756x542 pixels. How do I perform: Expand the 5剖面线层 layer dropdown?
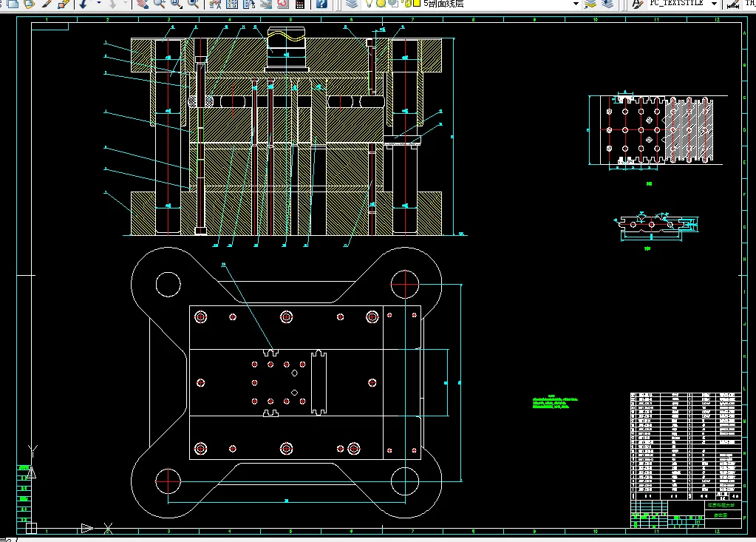[x=576, y=4]
